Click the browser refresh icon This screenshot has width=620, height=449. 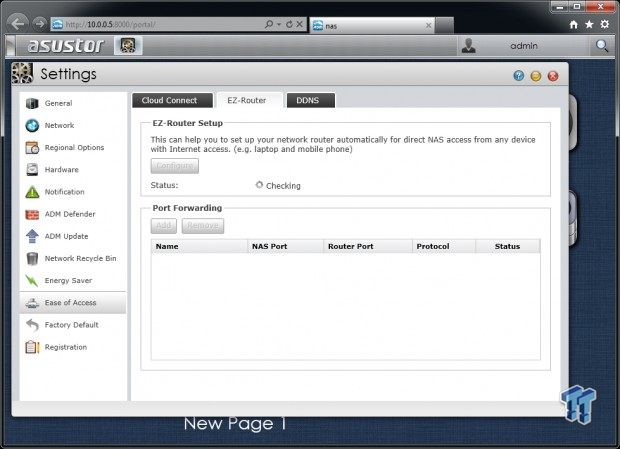[289, 24]
